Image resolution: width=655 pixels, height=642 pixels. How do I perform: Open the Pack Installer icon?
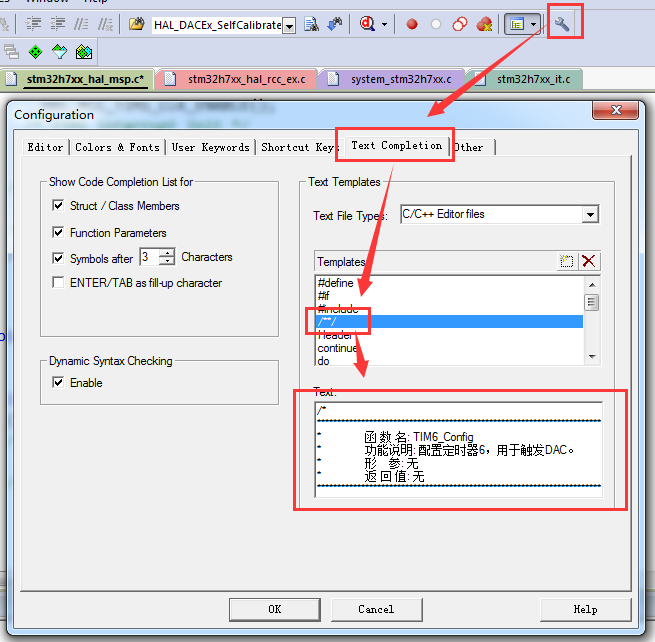[84, 52]
